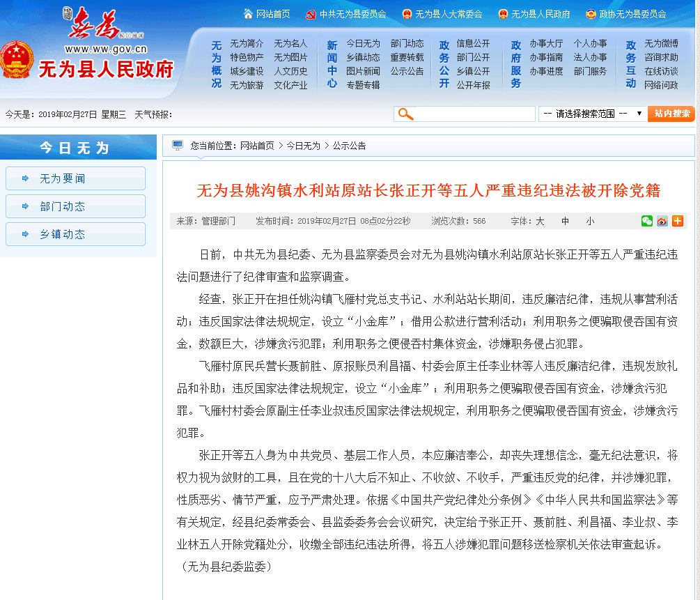This screenshot has height=600, width=700.
Task: Click the national emblem logo
Action: (17, 61)
